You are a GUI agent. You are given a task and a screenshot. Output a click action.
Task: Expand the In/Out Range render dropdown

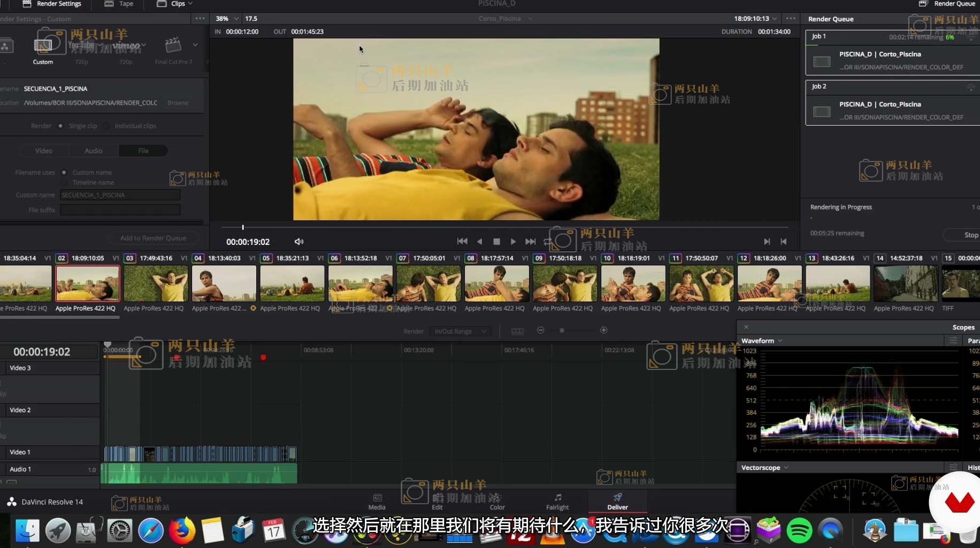(x=460, y=331)
